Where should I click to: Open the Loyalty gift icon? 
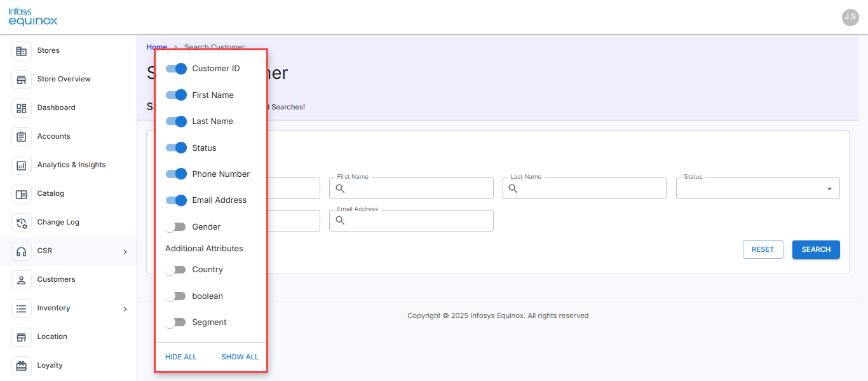point(22,366)
